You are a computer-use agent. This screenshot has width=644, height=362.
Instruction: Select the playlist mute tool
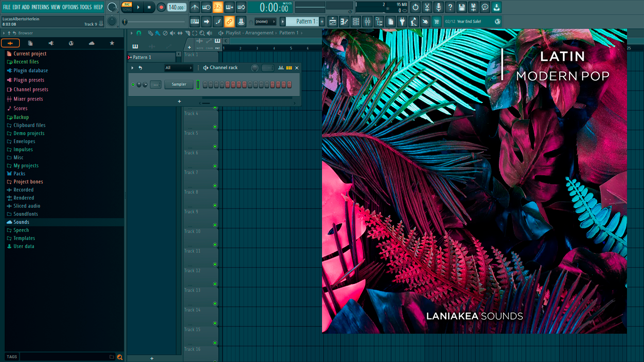tap(173, 33)
